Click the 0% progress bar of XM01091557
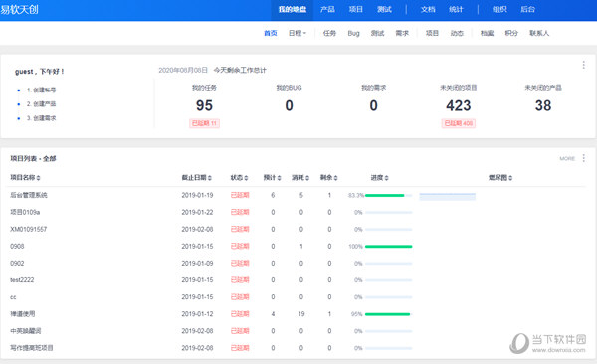This screenshot has width=597, height=364. point(388,229)
